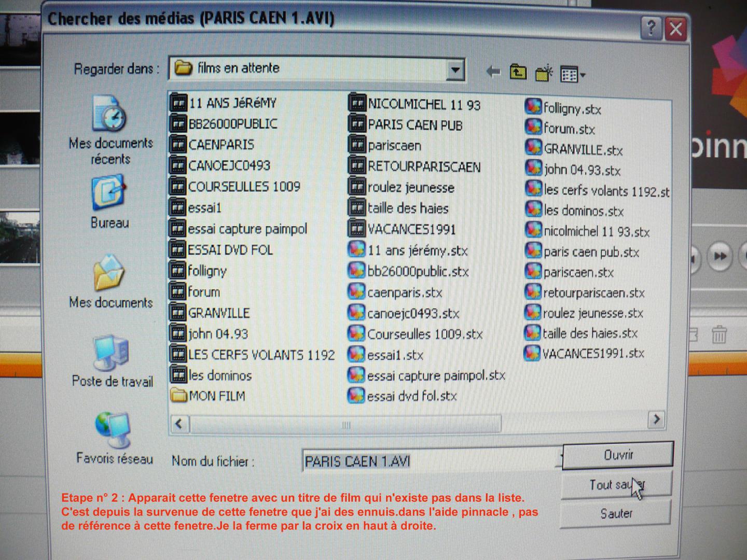Select the 'CANOEJC0493' video file
Viewport: 747px width, 560px height.
click(220, 165)
